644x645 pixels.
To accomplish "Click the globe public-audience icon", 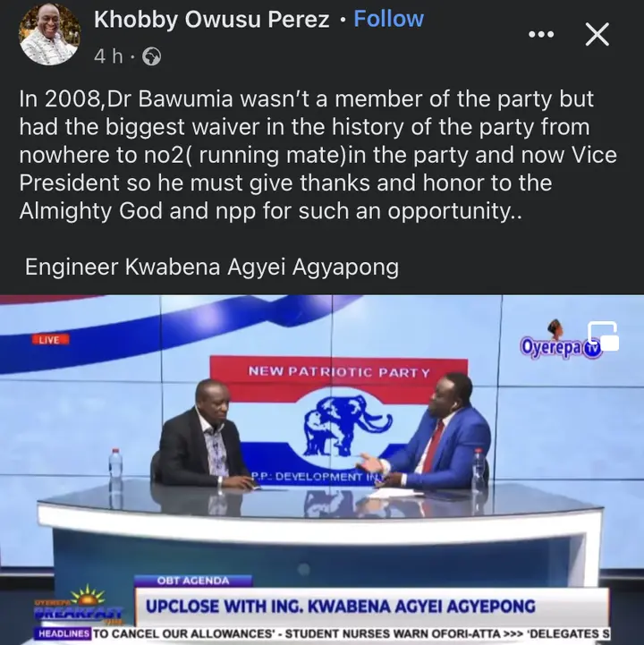I will [151, 56].
